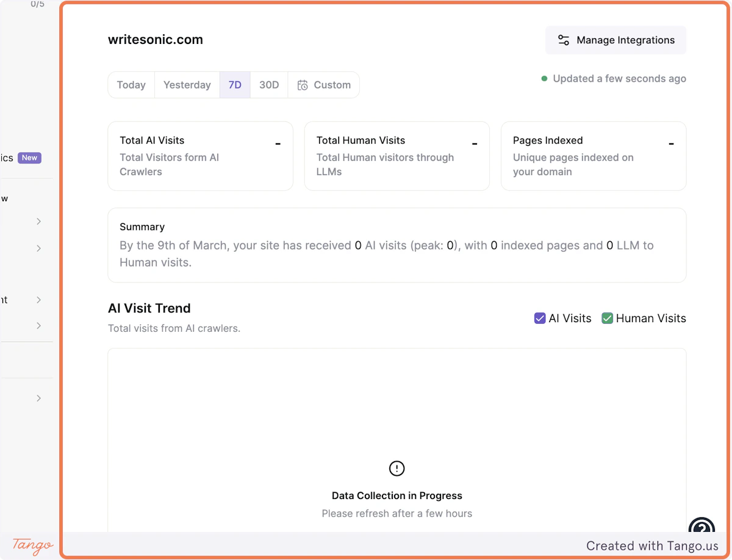The width and height of the screenshot is (732, 560).
Task: Uncheck the Human Visits checkbox
Action: click(x=607, y=318)
